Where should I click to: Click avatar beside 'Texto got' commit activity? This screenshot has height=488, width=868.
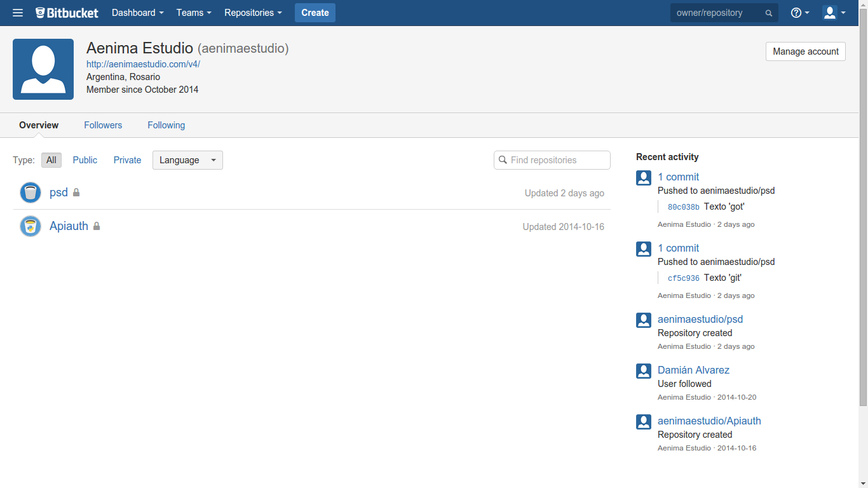(x=644, y=178)
